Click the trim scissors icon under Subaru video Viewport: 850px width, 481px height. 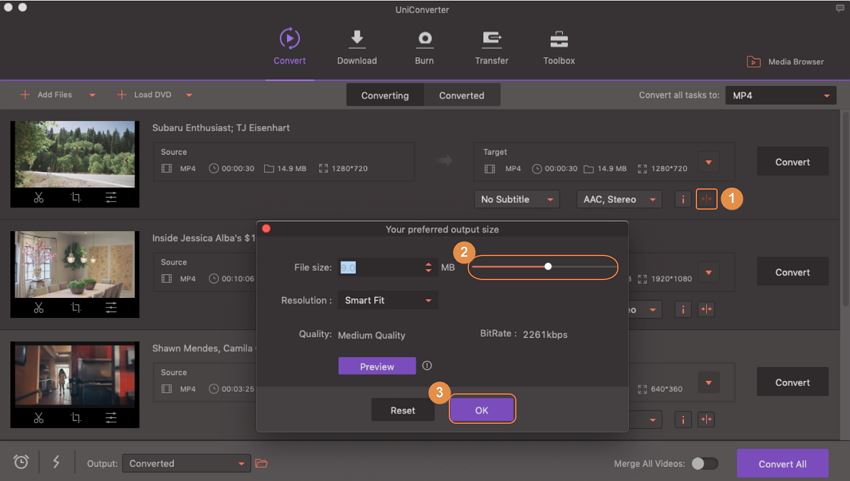click(x=38, y=198)
